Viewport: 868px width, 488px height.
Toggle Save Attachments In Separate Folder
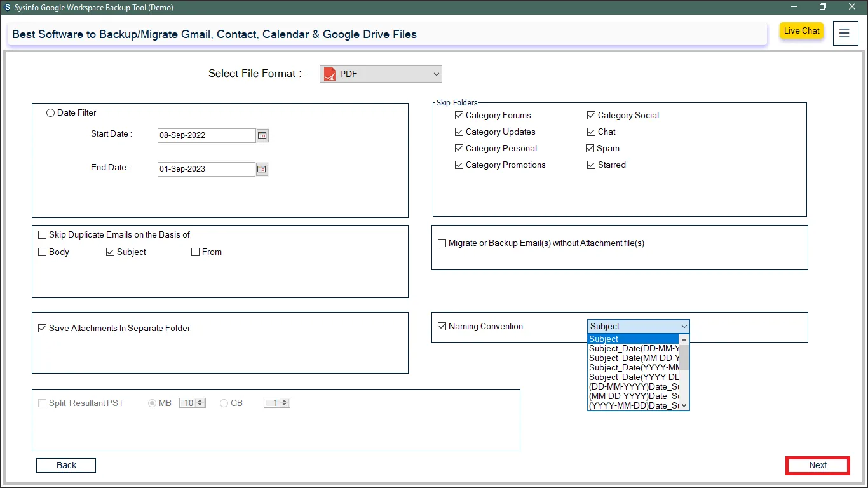tap(43, 329)
